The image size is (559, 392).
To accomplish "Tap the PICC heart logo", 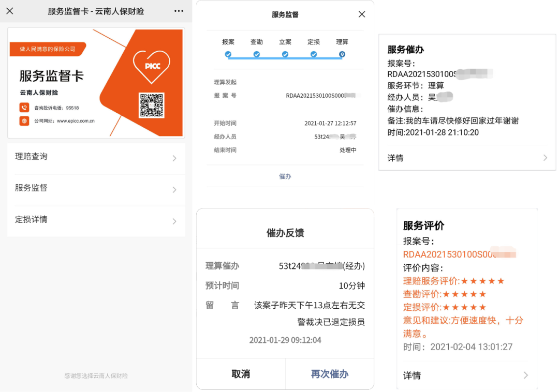I will pos(152,67).
